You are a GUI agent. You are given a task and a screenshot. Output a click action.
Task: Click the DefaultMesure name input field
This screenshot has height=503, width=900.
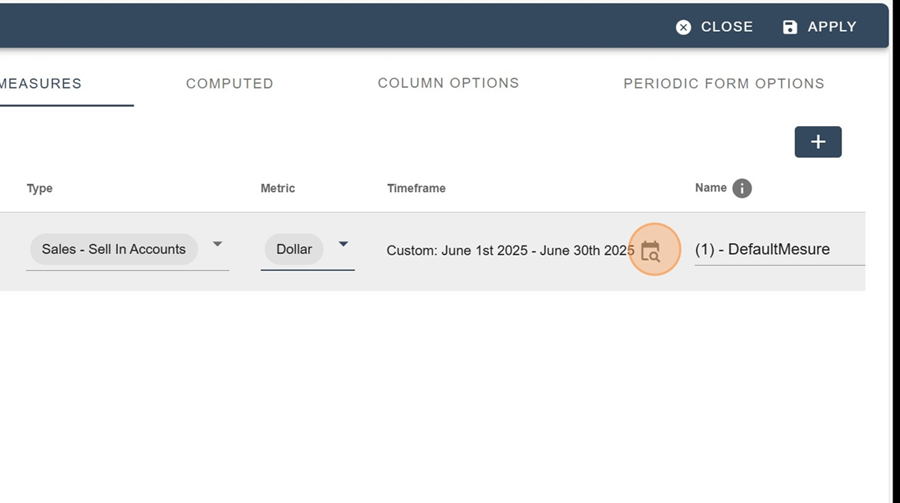779,249
